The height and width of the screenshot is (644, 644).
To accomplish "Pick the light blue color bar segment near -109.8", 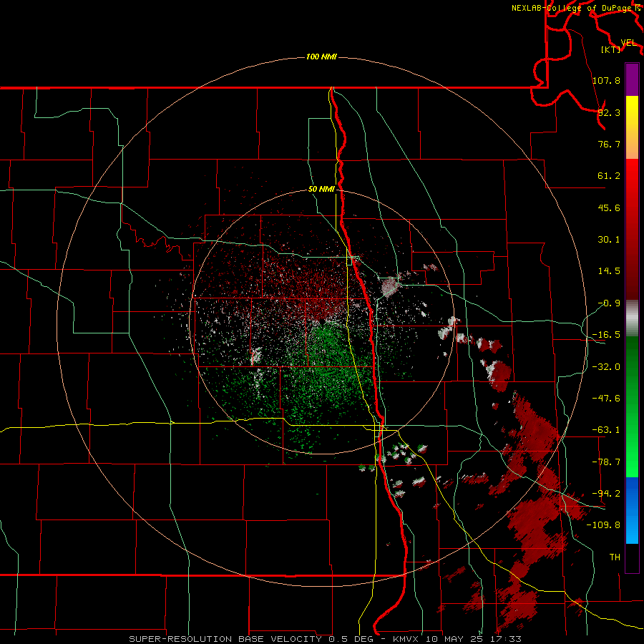I will tap(632, 527).
